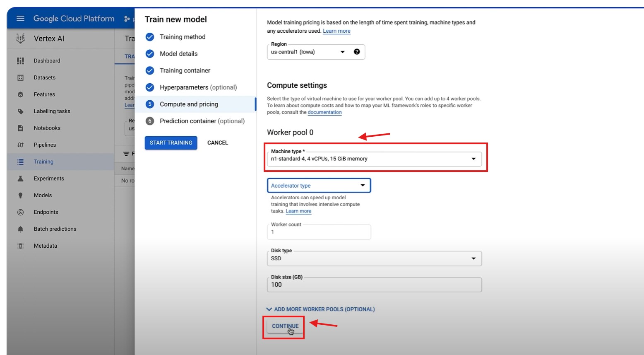Click the Features icon in sidebar
This screenshot has height=355, width=644.
click(x=20, y=94)
